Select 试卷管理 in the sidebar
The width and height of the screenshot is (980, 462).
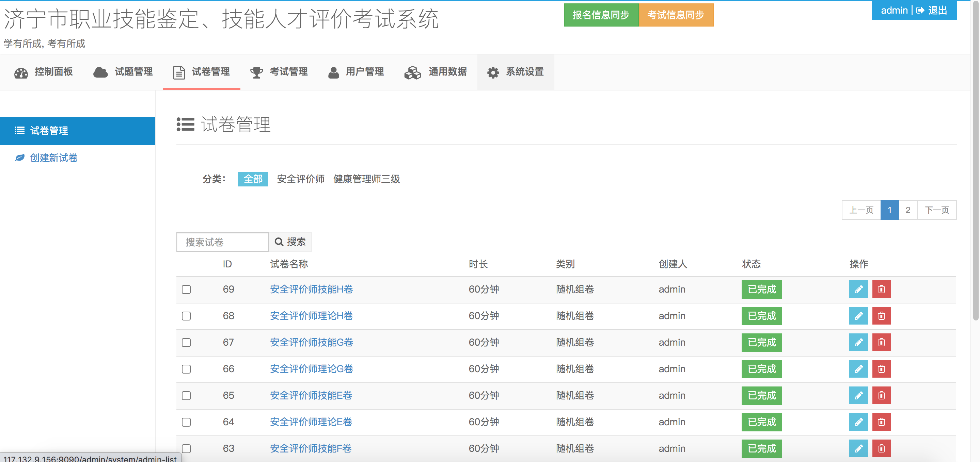click(x=78, y=131)
